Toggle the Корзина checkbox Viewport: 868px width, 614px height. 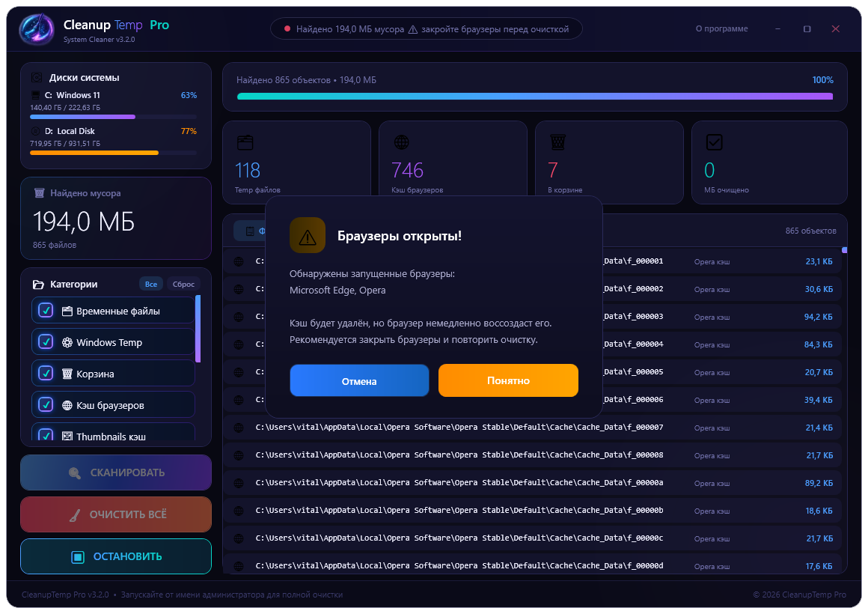click(46, 374)
